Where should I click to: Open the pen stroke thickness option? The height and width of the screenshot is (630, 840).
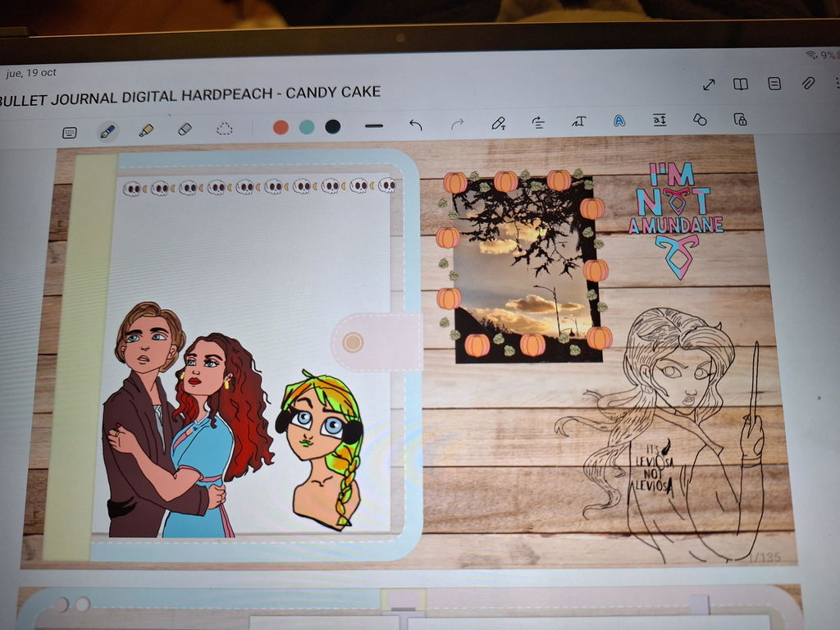coord(374,126)
